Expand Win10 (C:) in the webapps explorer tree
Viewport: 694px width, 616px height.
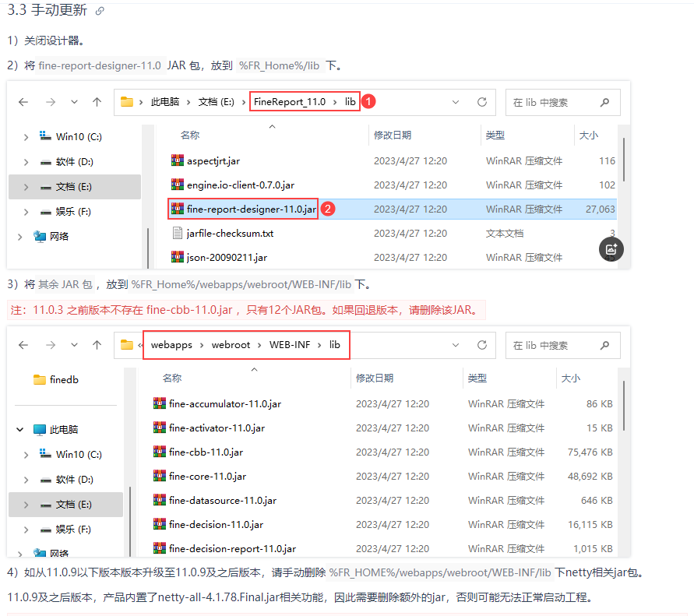(x=26, y=455)
